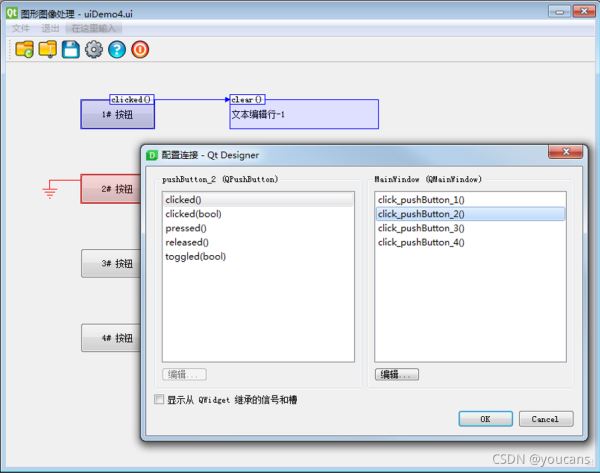Click the 4# 按钮 push button

click(111, 338)
